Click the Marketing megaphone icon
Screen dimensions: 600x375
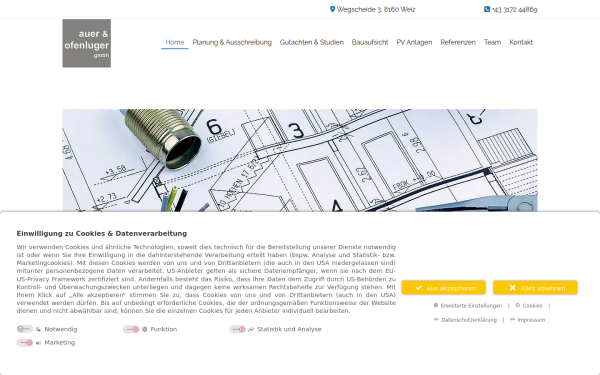[38, 343]
